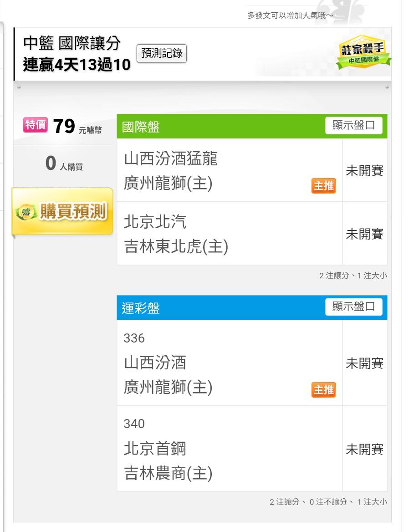Click the 山西汾酒猛龍 team name
This screenshot has width=409, height=532.
(x=171, y=159)
